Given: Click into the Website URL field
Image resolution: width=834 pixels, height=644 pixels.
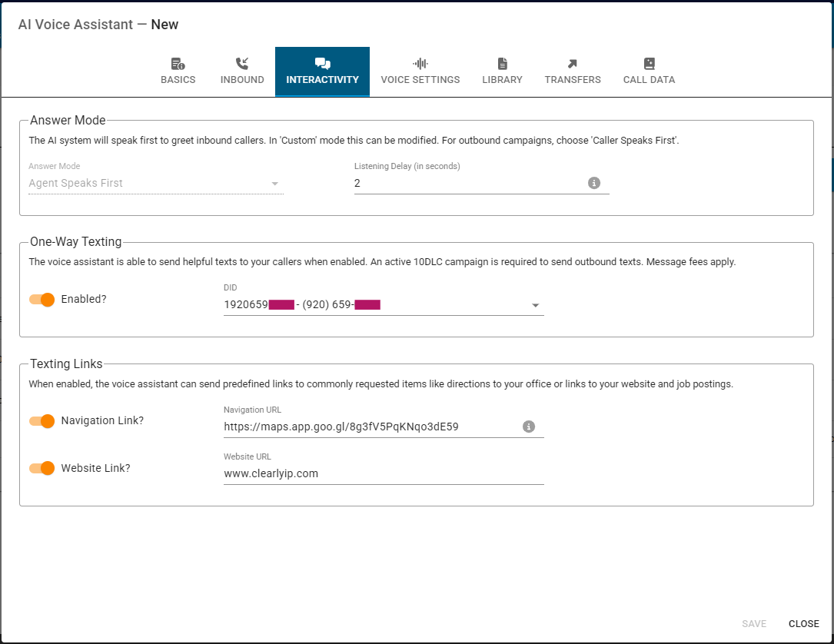Looking at the screenshot, I should coord(383,473).
